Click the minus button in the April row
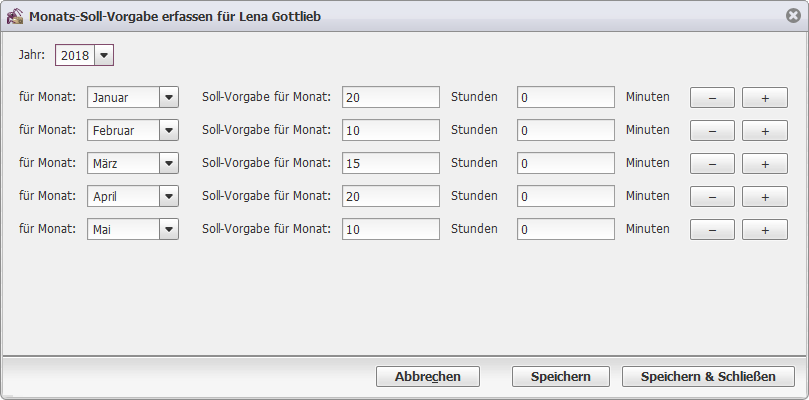This screenshot has width=809, height=400. pos(712,197)
